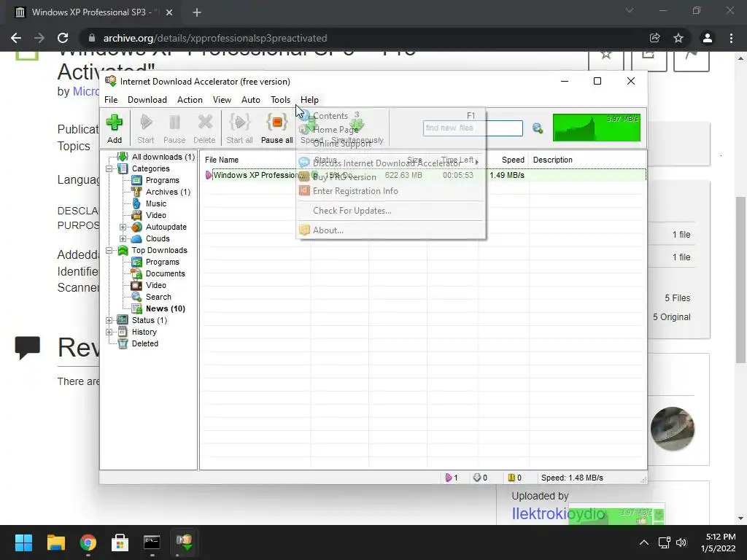This screenshot has width=747, height=560.
Task: Open the Windows Start menu
Action: (x=23, y=542)
